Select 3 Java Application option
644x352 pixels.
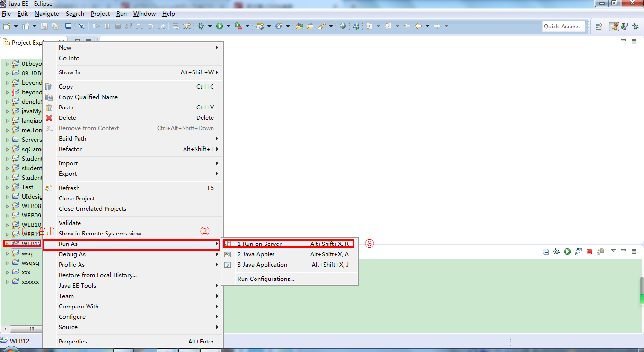click(x=290, y=264)
